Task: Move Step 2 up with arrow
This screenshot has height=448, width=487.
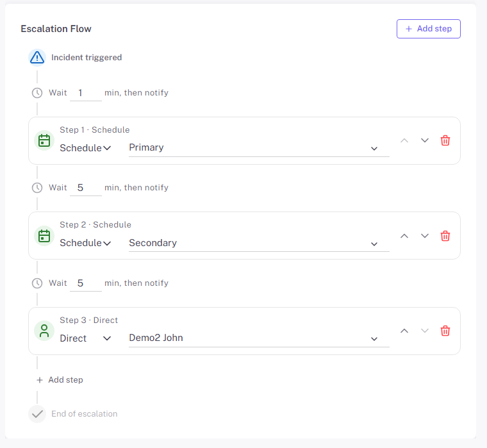Action: [x=404, y=236]
